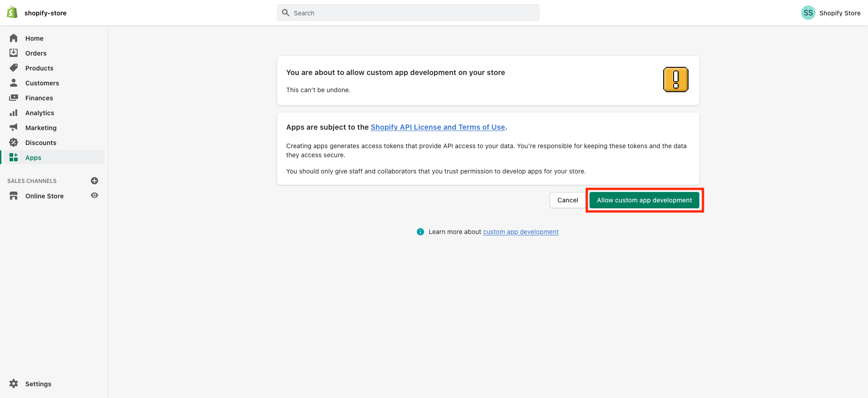Image resolution: width=868 pixels, height=398 pixels.
Task: Open Orders via its inbox icon
Action: coord(14,53)
